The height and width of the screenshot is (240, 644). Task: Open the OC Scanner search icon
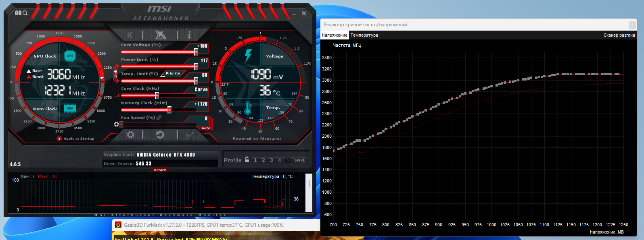[21, 13]
